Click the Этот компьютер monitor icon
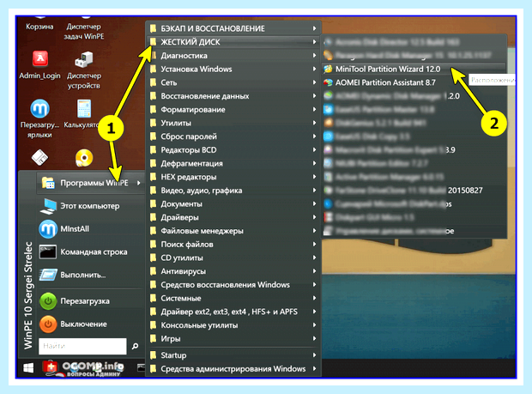 pyautogui.click(x=48, y=206)
